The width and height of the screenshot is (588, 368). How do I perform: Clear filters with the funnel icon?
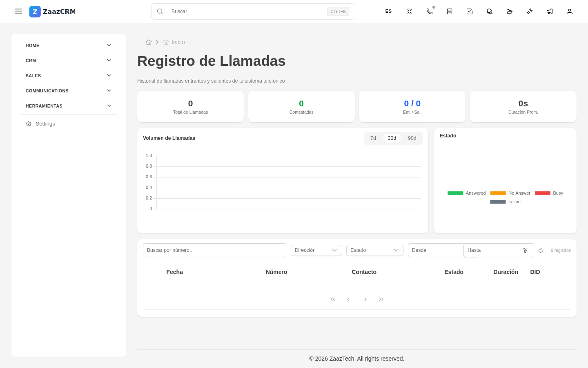pyautogui.click(x=525, y=250)
